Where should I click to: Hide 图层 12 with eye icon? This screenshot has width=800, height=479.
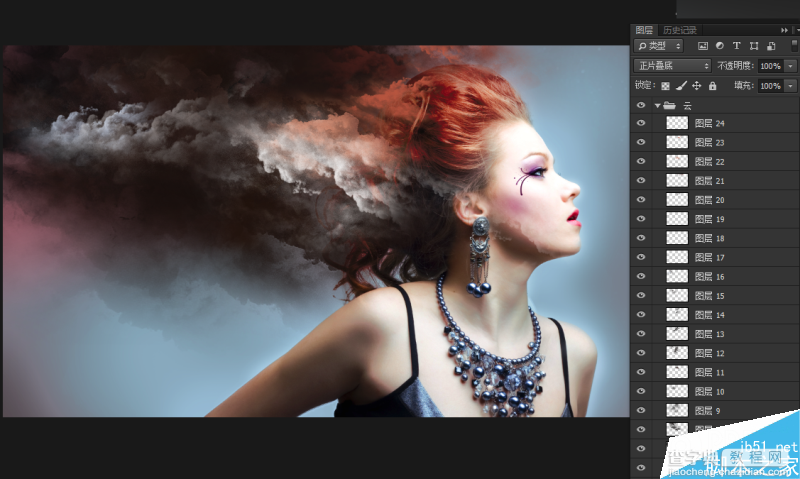tap(641, 352)
